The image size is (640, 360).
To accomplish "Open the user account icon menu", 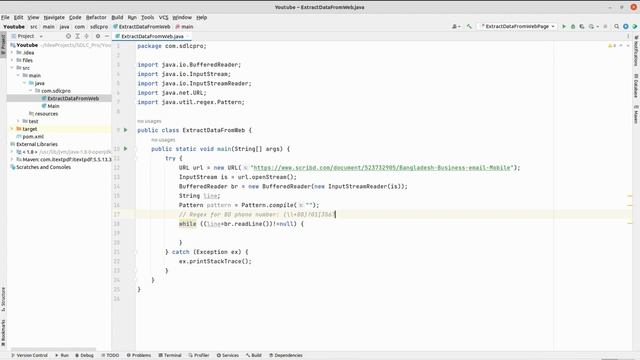I will 456,27.
